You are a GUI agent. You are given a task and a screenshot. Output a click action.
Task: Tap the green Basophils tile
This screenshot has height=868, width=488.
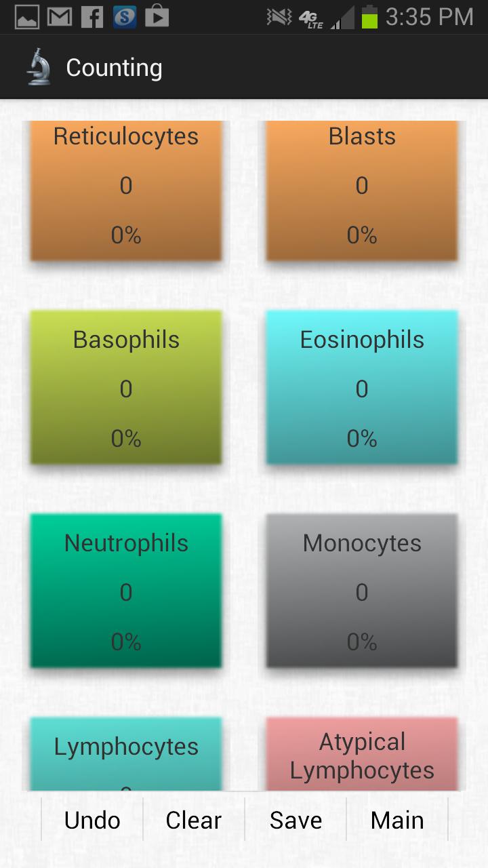tap(126, 388)
